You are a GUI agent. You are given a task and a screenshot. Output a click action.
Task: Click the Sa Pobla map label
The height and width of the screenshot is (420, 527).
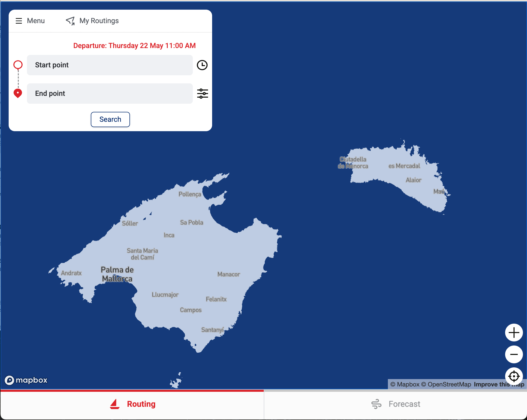(192, 222)
